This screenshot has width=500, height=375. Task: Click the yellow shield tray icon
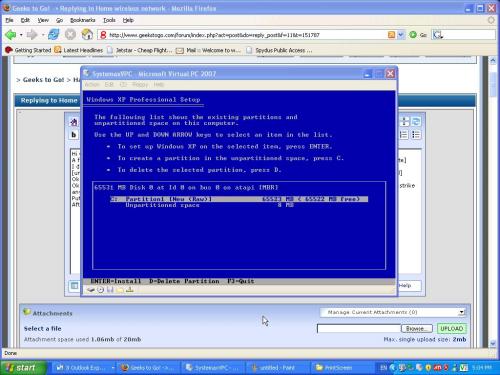428,368
